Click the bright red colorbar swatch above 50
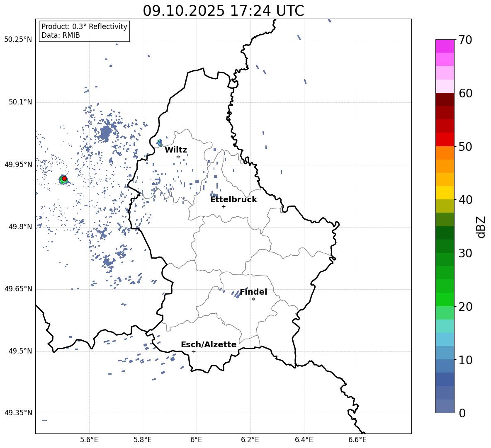491x448 pixels. pyautogui.click(x=445, y=140)
